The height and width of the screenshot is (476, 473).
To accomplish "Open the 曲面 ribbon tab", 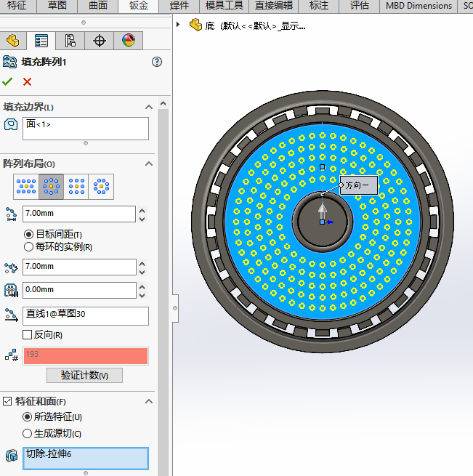I will point(98,6).
